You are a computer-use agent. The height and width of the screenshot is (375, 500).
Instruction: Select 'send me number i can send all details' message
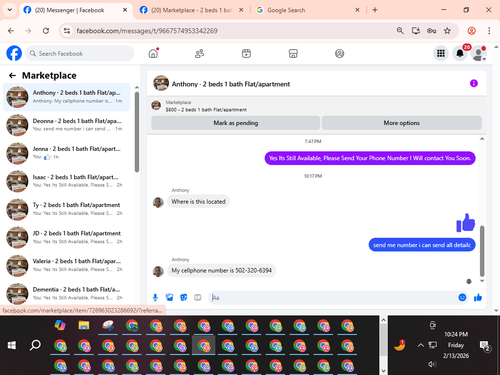tap(422, 245)
